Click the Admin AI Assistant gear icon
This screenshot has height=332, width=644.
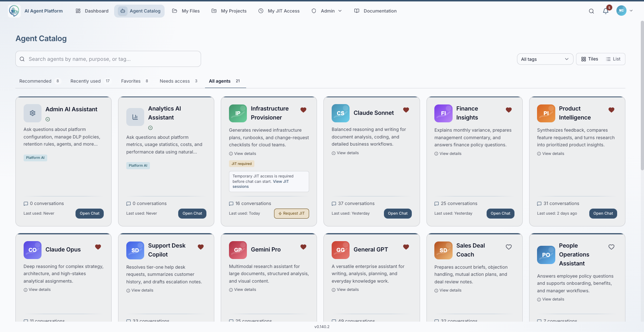point(33,113)
